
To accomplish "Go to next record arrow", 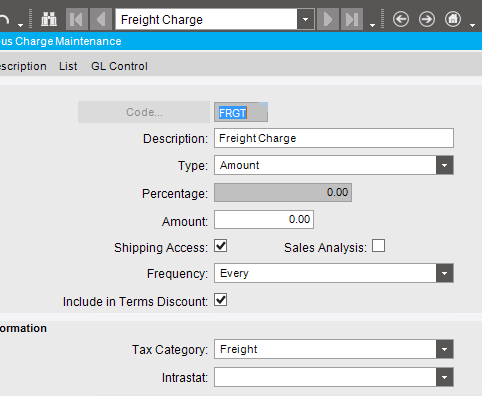I will click(328, 19).
